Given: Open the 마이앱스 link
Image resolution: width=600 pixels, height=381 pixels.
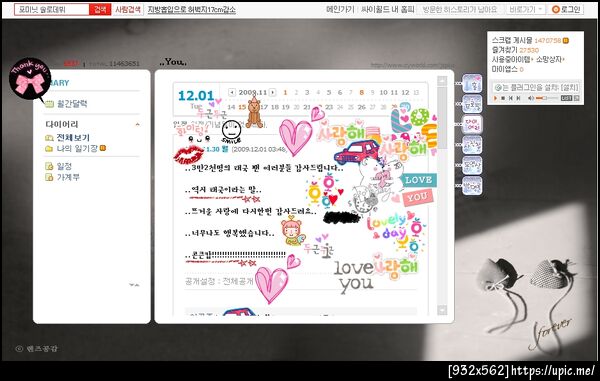Looking at the screenshot, I should pos(504,69).
